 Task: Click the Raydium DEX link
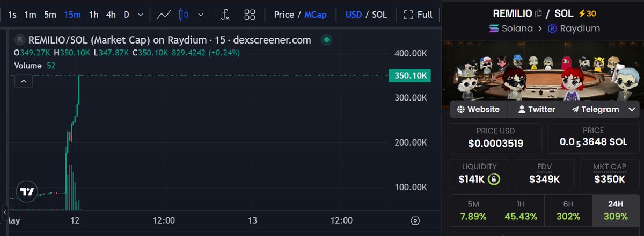point(573,28)
